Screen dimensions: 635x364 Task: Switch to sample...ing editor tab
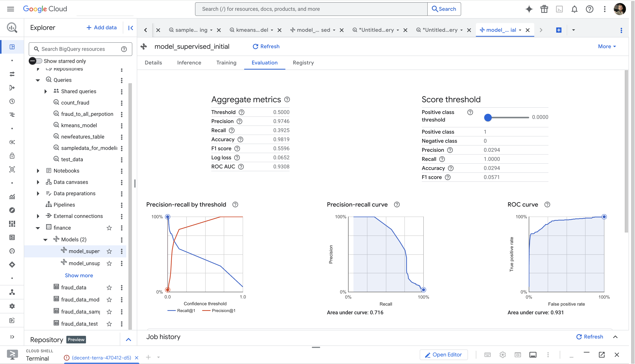(x=191, y=30)
